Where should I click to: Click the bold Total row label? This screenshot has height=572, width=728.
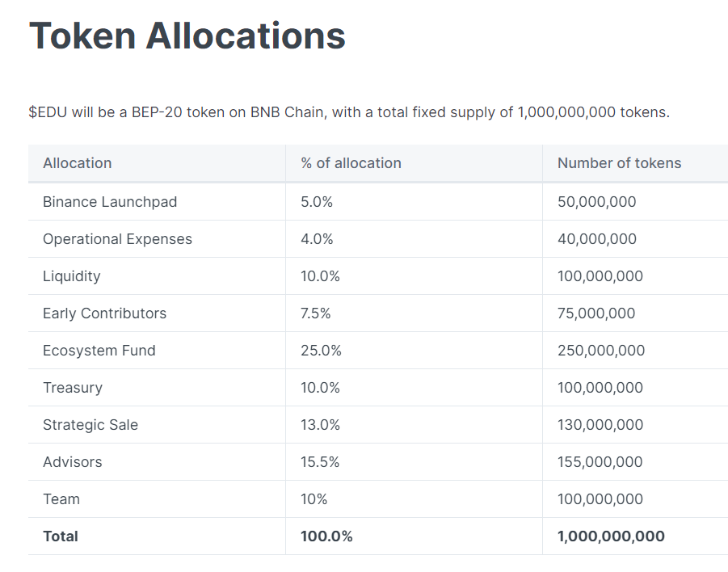coord(61,536)
